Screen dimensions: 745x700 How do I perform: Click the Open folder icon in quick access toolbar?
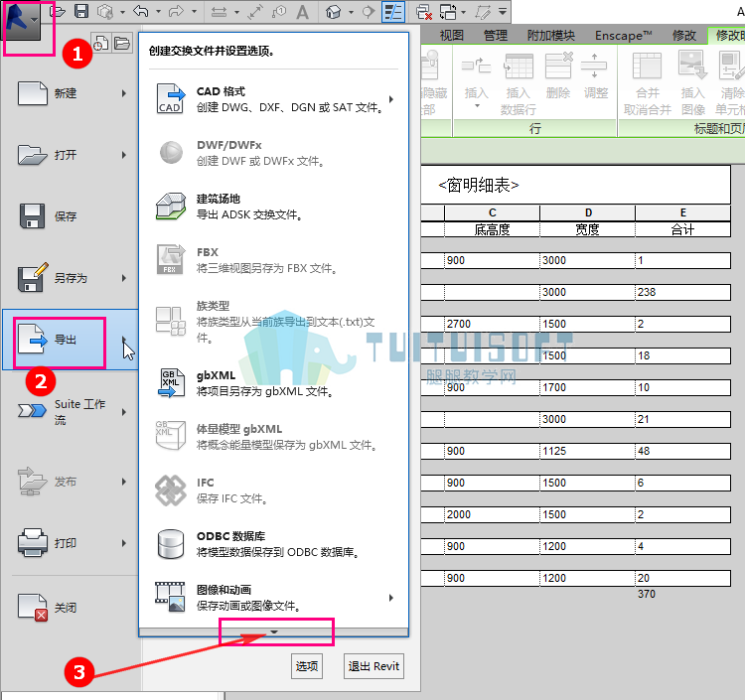[x=58, y=11]
